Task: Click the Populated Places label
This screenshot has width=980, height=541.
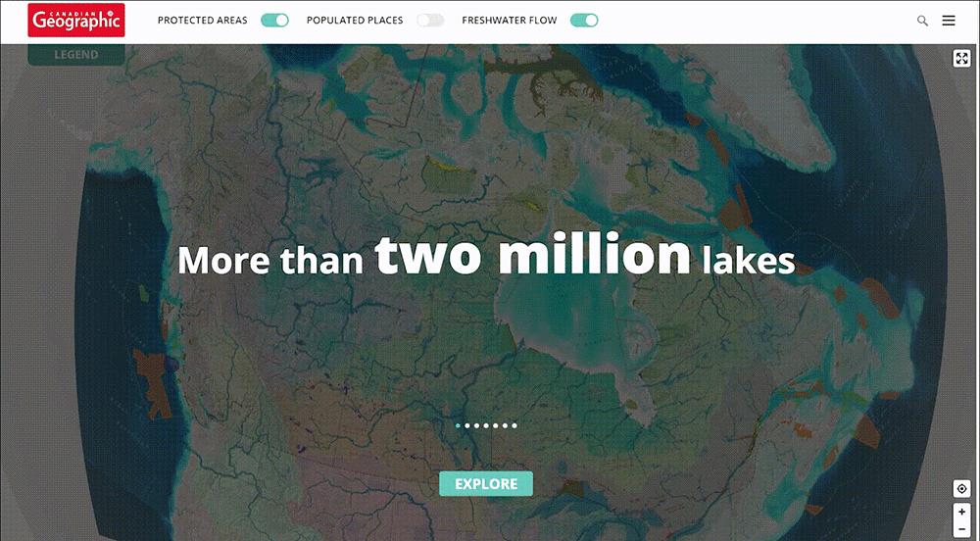Action: [x=355, y=20]
